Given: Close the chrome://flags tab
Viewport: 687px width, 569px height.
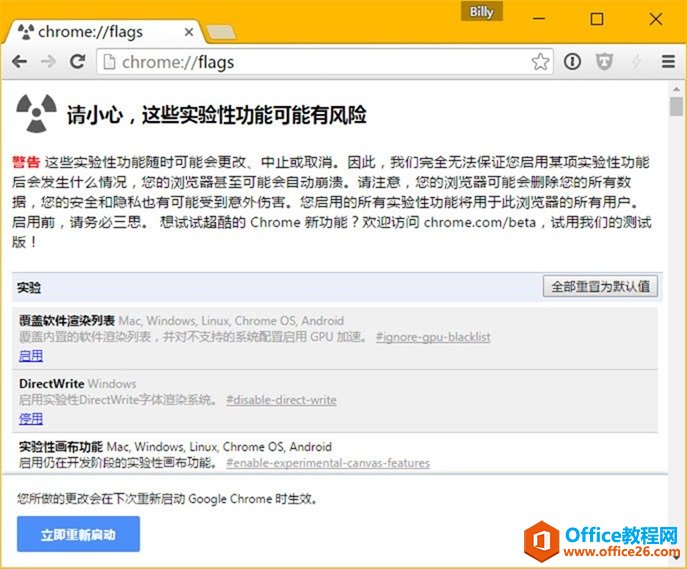Looking at the screenshot, I should (x=189, y=32).
